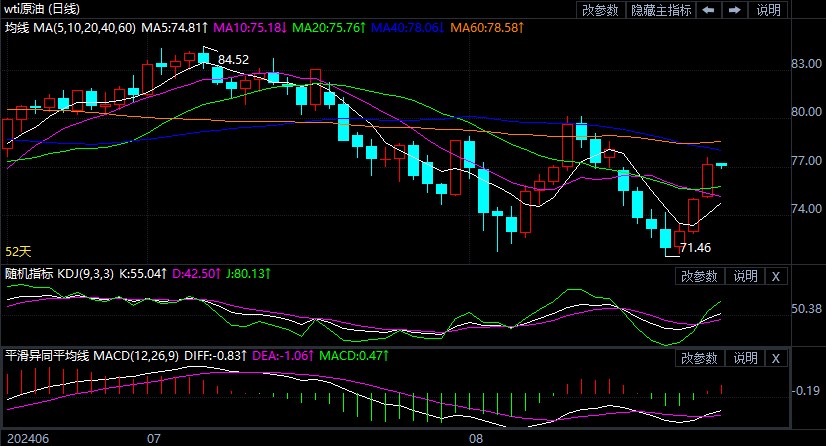Screen dimensions: 826x446
Task: Click the DEA:-1.06 value
Action: [283, 356]
